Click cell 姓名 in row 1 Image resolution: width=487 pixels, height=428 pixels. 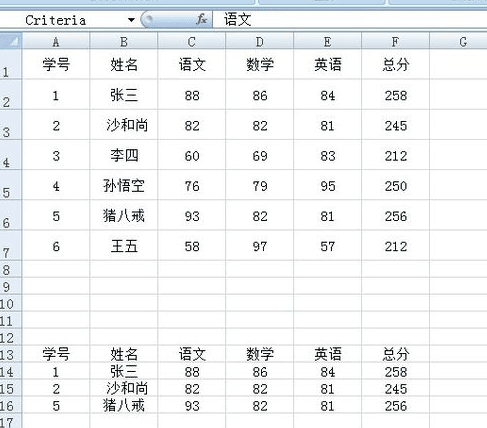click(x=124, y=64)
